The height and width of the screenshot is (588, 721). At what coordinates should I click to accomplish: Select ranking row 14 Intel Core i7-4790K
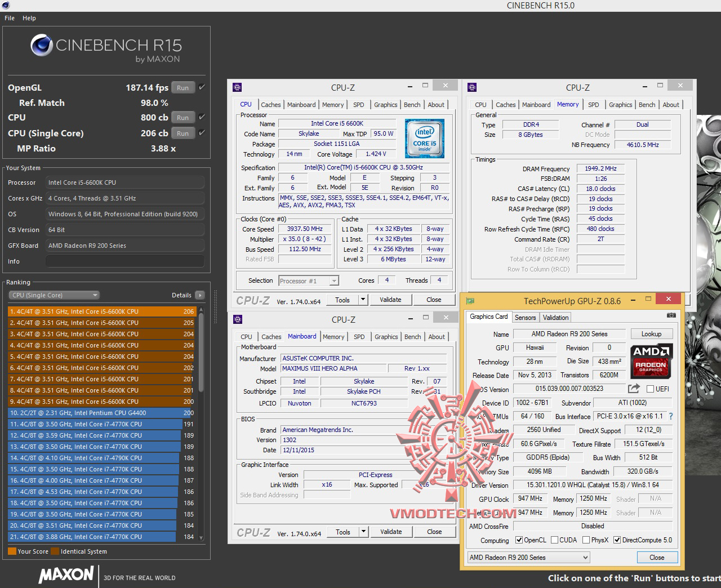point(101,458)
